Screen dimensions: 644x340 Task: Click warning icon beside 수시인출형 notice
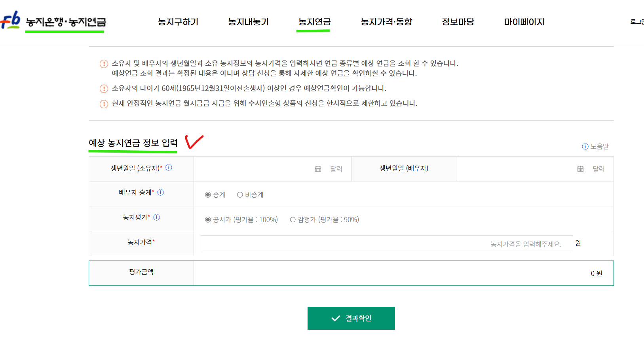[x=104, y=104]
